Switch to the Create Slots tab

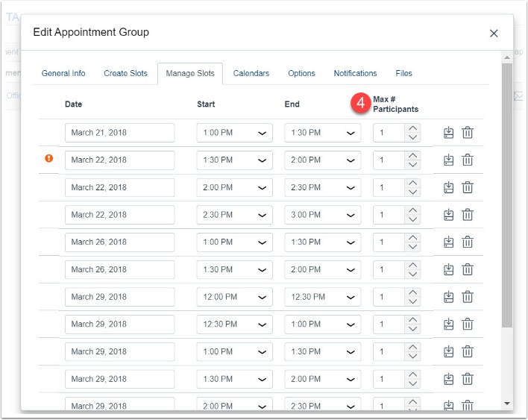coord(125,73)
